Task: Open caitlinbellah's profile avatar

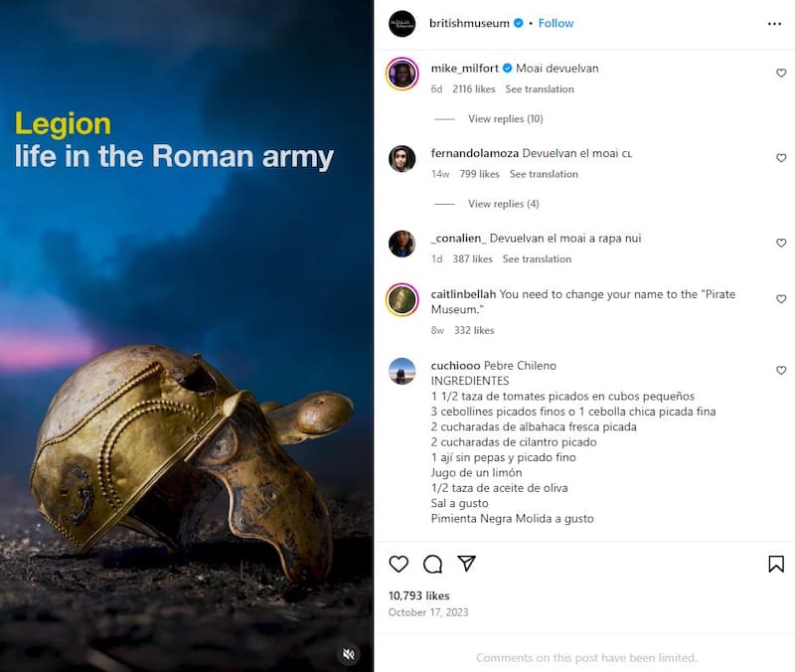Action: [x=402, y=299]
